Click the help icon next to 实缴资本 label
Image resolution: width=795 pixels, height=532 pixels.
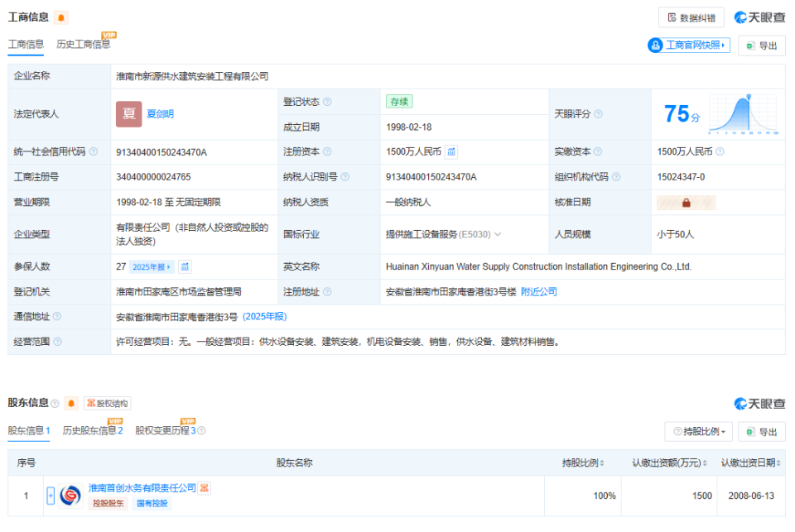click(598, 151)
